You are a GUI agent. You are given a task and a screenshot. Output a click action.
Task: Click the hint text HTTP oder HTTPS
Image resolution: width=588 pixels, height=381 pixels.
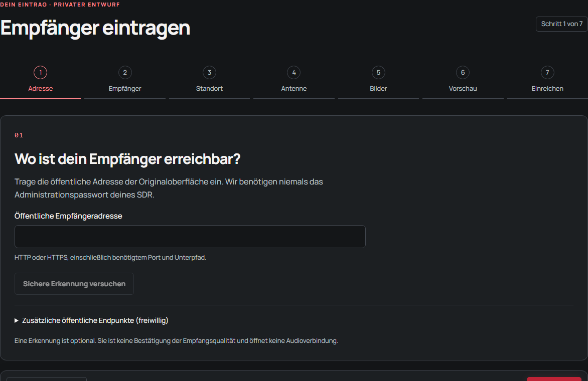click(x=110, y=257)
